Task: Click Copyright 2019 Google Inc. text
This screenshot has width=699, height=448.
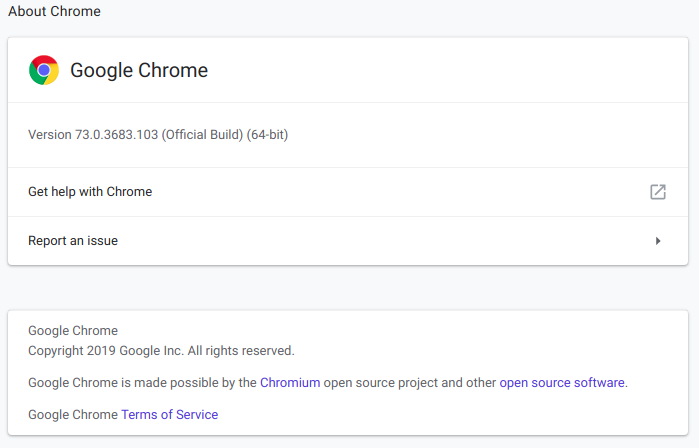Action: click(x=161, y=351)
